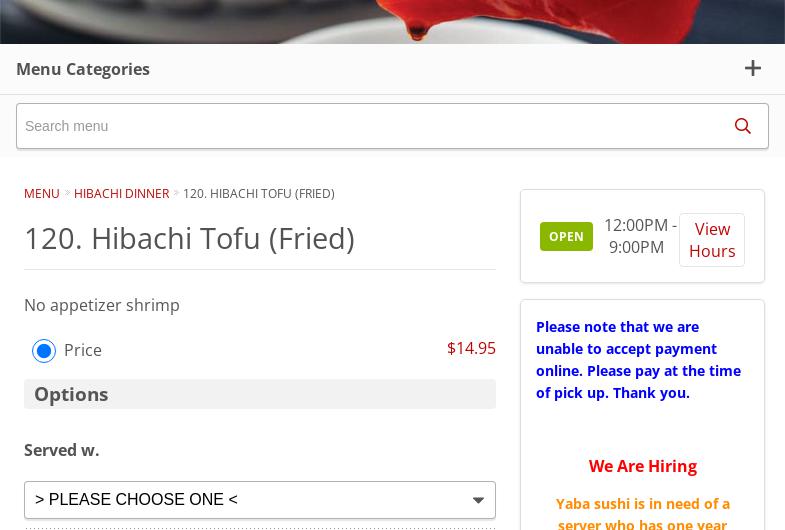
Task: Click the We Are Hiring notice
Action: 642,466
